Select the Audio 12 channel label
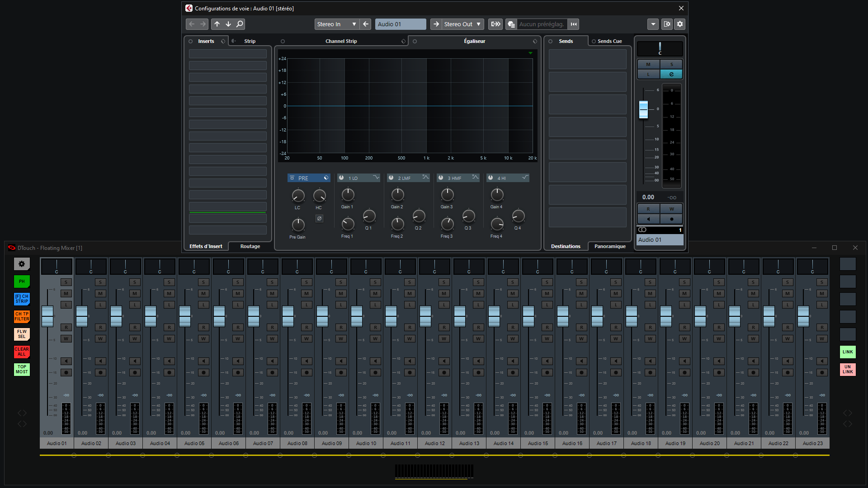The width and height of the screenshot is (868, 488). [435, 443]
